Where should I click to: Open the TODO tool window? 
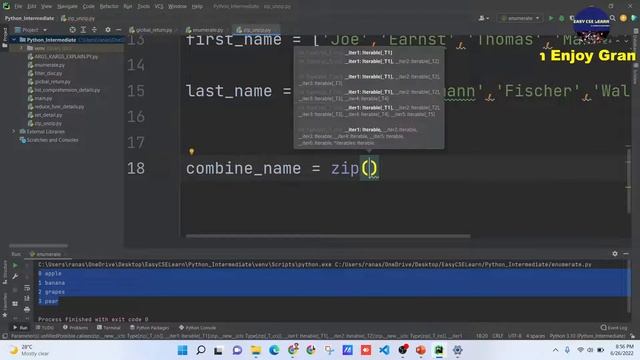coord(45,328)
